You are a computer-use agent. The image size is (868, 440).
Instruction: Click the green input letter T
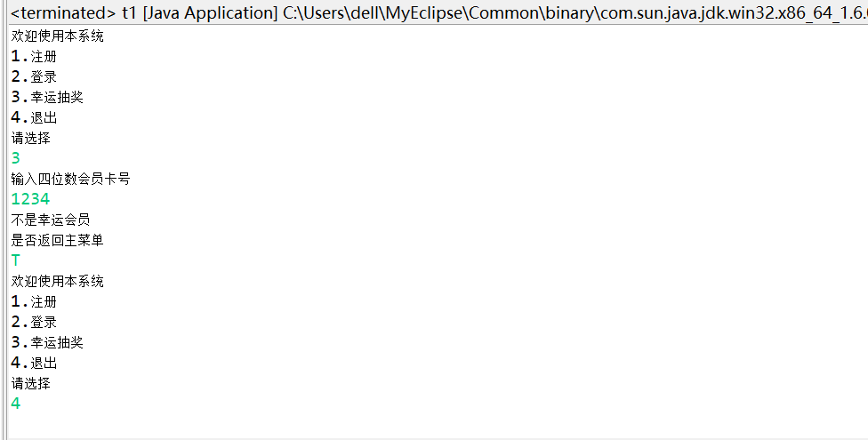click(15, 260)
